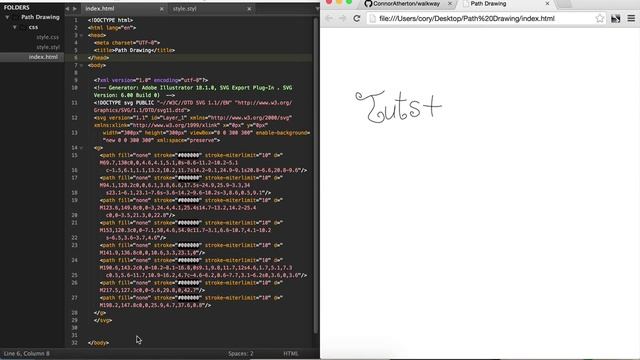Click the FOLDERS sidebar heading

17,7
